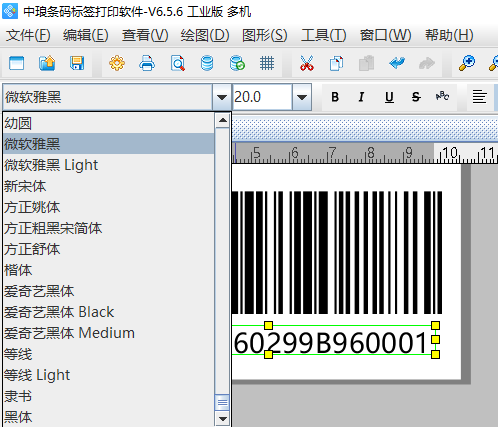Cut selection with scissors icon
Image resolution: width=498 pixels, height=427 pixels.
(x=307, y=63)
